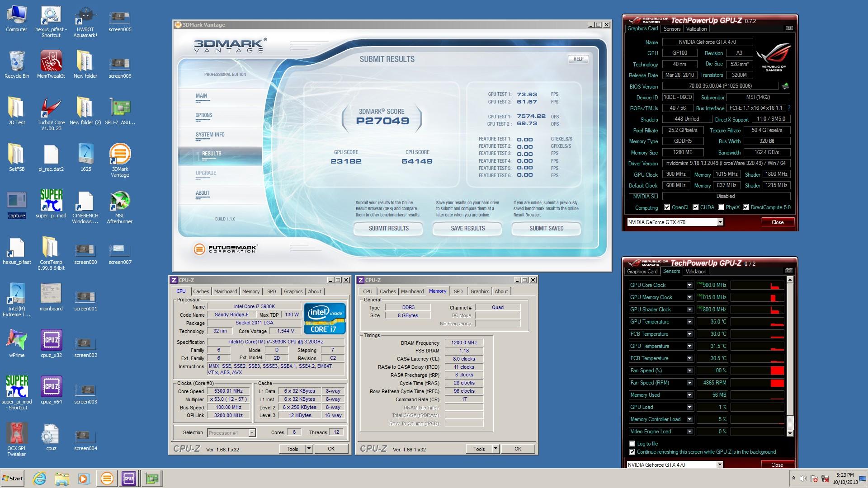Viewport: 868px width, 488px height.
Task: Open the SetFSB desktop icon
Action: (17, 157)
